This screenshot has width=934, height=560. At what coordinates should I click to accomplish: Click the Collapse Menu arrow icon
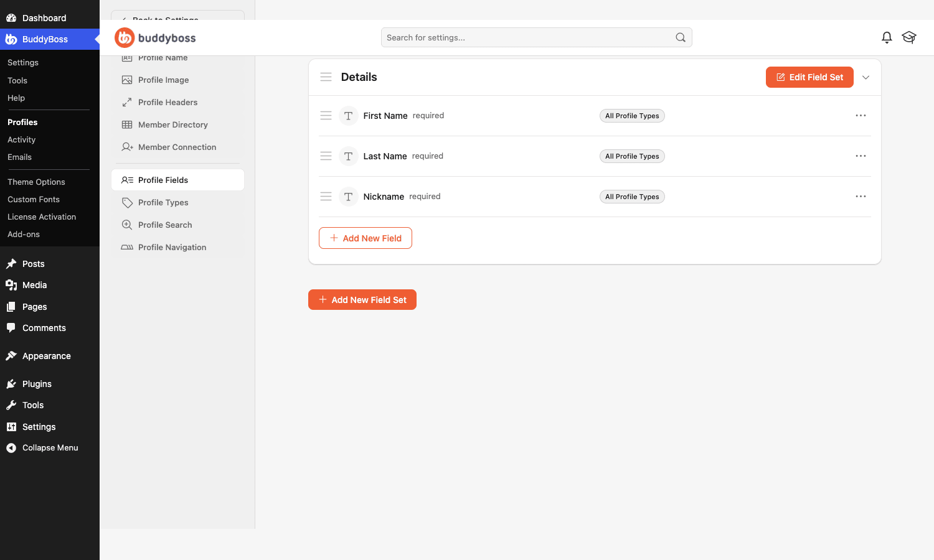pos(11,448)
